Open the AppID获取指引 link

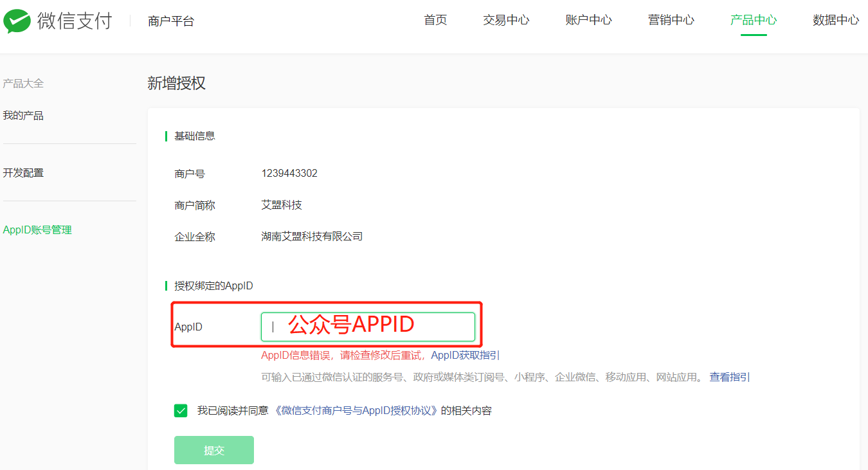point(466,356)
